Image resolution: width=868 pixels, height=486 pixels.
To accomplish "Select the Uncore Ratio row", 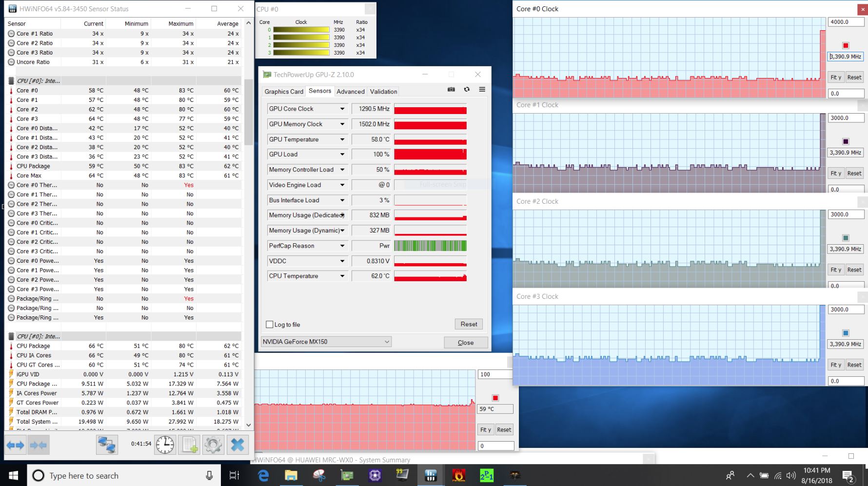I will 124,62.
